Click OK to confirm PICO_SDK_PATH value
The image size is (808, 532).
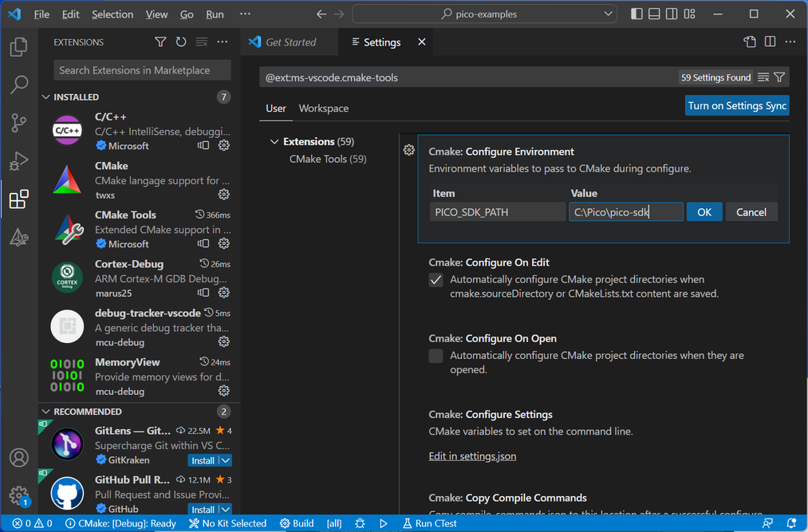coord(704,212)
